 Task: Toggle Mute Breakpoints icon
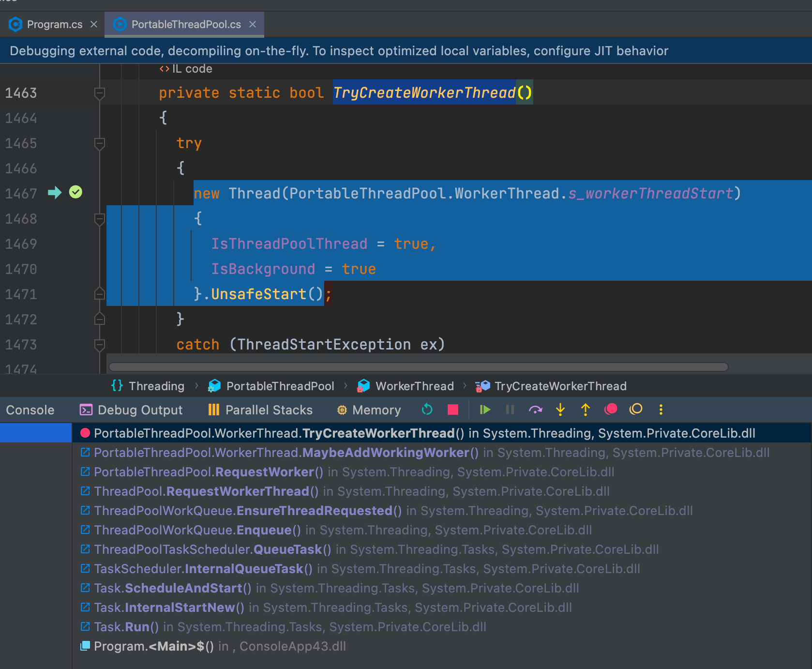tap(636, 410)
